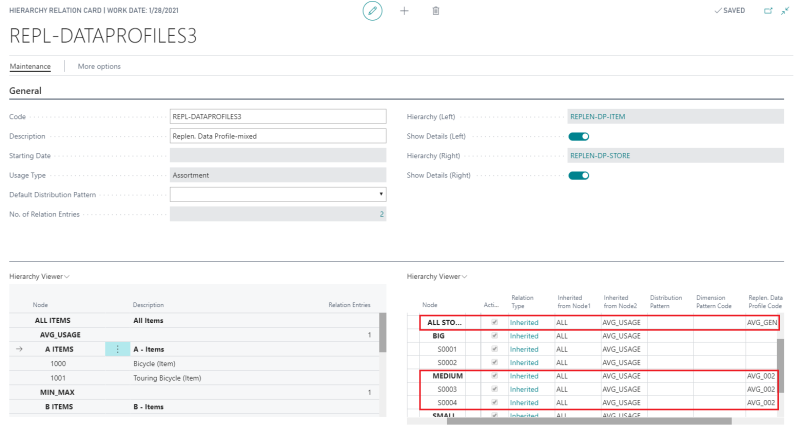
Task: Toggle Active checkbox for S0001 row
Action: click(x=494, y=349)
